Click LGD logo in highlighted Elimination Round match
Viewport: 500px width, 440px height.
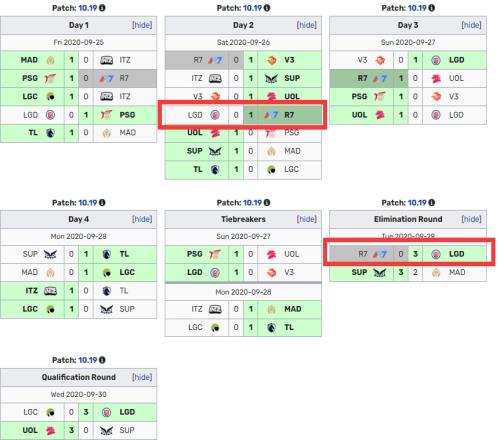[436, 254]
